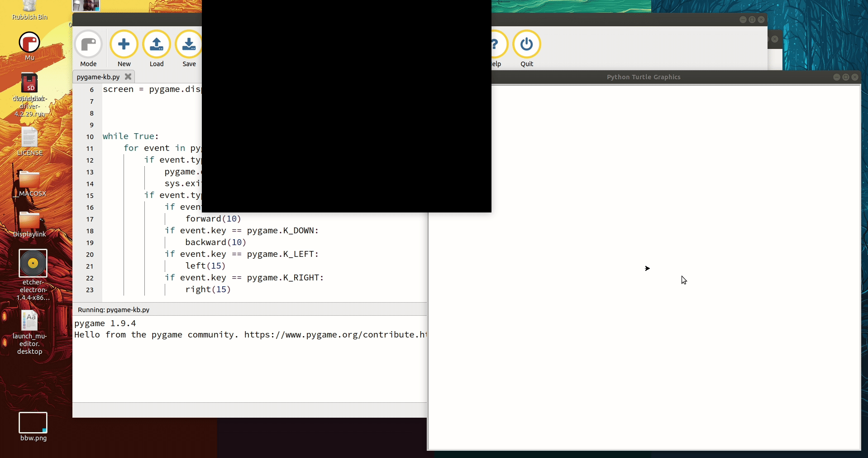Maximize the Python Turtle Graphics window
This screenshot has width=868, height=458.
click(x=845, y=77)
